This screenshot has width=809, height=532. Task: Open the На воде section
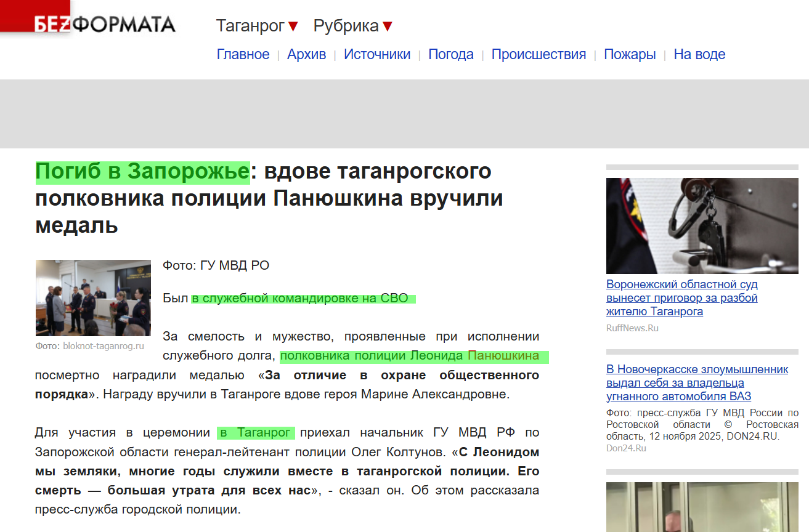700,54
